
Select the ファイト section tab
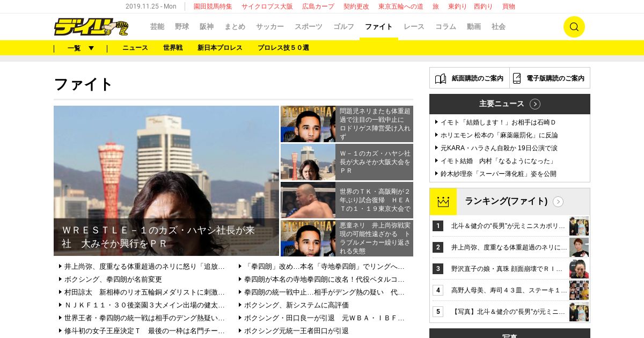coord(379,26)
